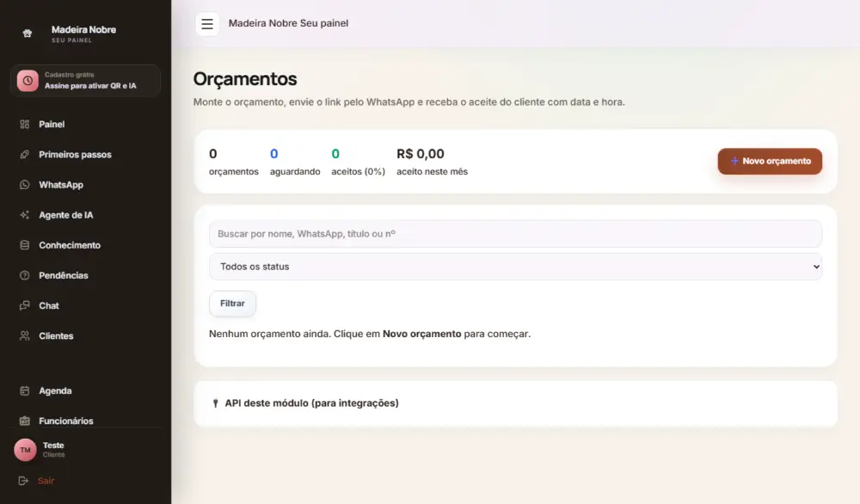Click the WhatsApp sidebar icon
The image size is (860, 504).
(x=25, y=185)
